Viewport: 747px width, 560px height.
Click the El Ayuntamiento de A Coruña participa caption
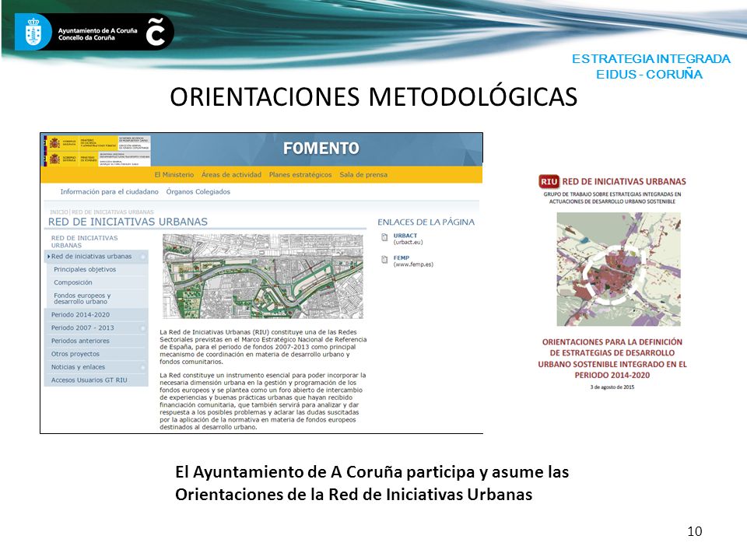(x=372, y=483)
